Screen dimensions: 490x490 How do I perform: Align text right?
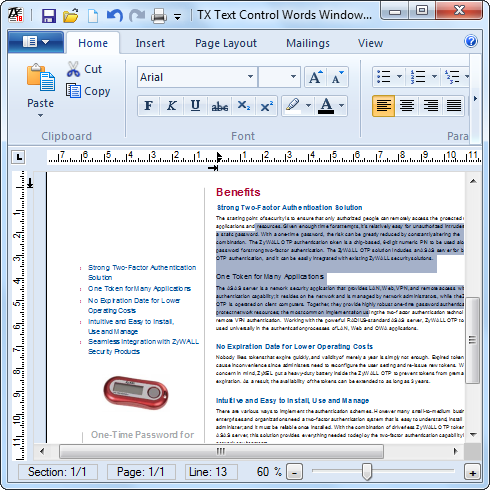point(430,106)
